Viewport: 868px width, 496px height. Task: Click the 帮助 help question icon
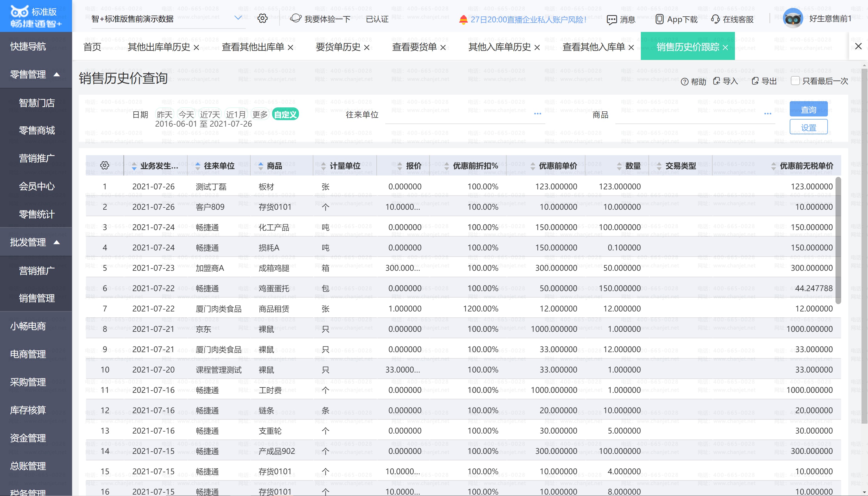[x=684, y=82]
